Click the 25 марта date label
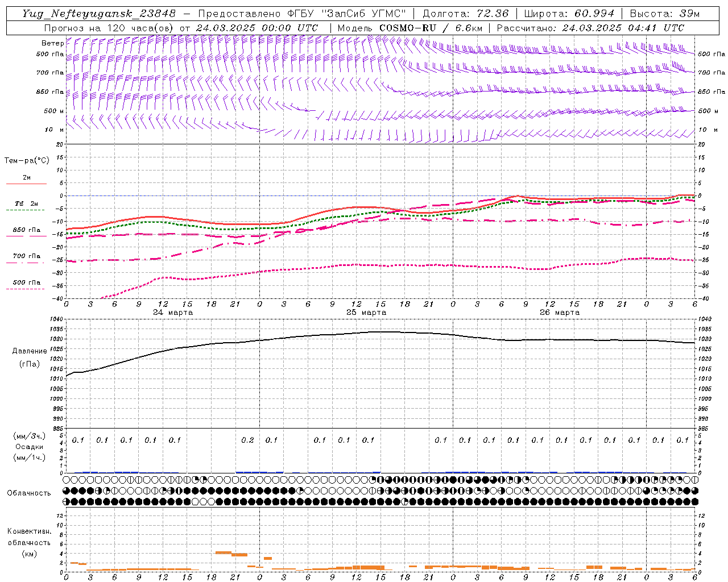728x582 pixels. point(366,313)
